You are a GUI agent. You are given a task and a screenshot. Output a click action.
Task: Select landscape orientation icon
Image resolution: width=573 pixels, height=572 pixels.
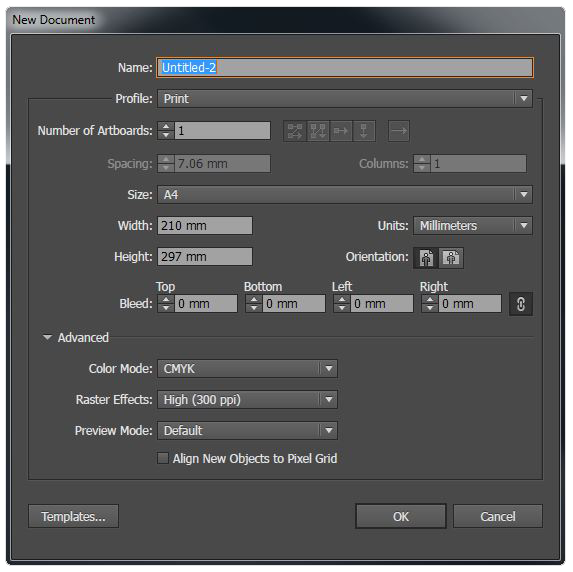pyautogui.click(x=451, y=258)
